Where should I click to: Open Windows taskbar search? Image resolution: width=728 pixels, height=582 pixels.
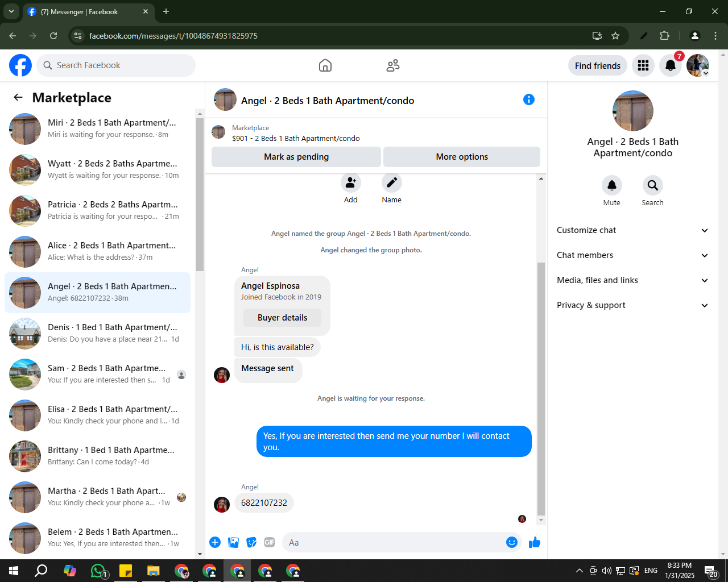(41, 571)
